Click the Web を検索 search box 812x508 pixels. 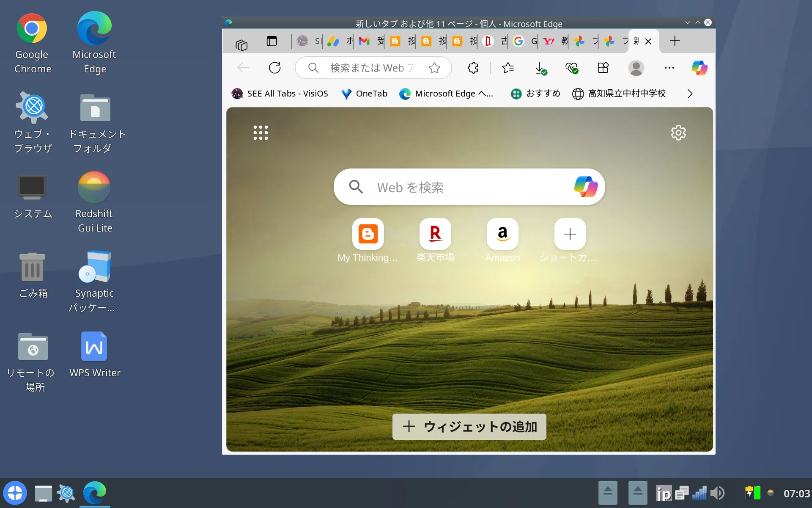[469, 187]
